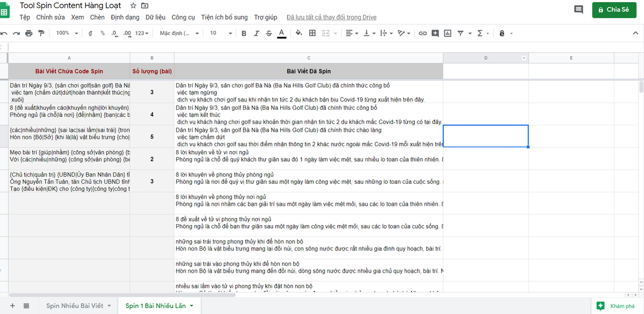Open the Trợ giúp menu

[266, 17]
